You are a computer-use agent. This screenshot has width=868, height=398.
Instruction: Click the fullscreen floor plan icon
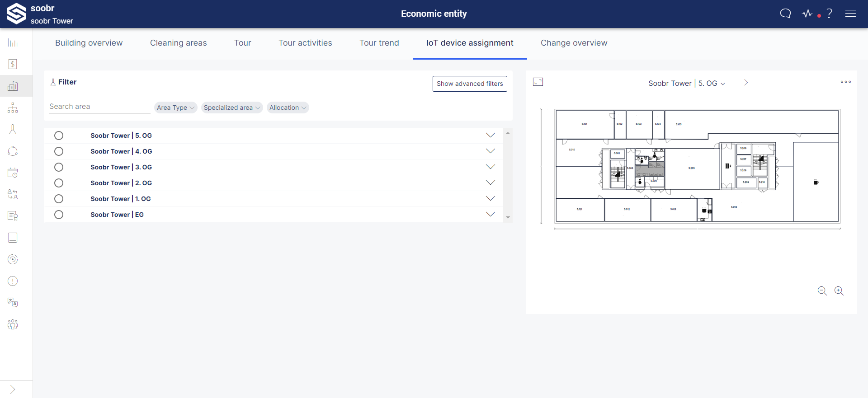pyautogui.click(x=538, y=82)
